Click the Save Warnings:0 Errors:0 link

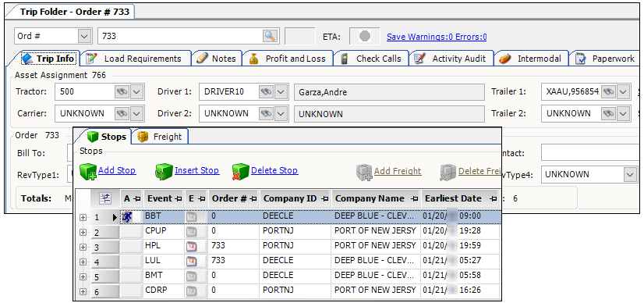click(x=437, y=37)
